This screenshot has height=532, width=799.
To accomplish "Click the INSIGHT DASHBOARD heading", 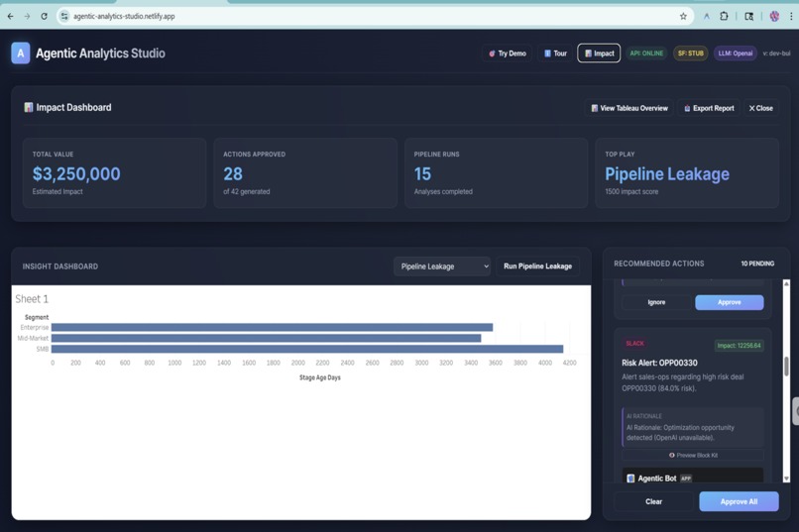I will click(x=60, y=266).
